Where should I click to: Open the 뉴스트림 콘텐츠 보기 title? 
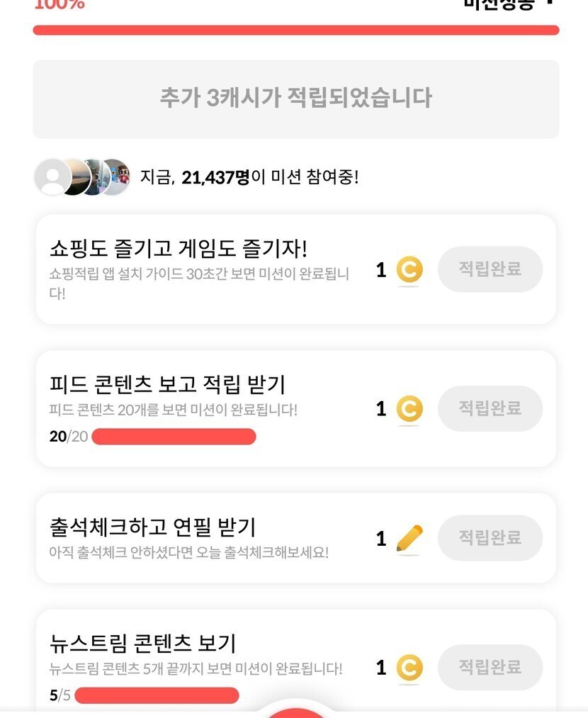(x=143, y=644)
